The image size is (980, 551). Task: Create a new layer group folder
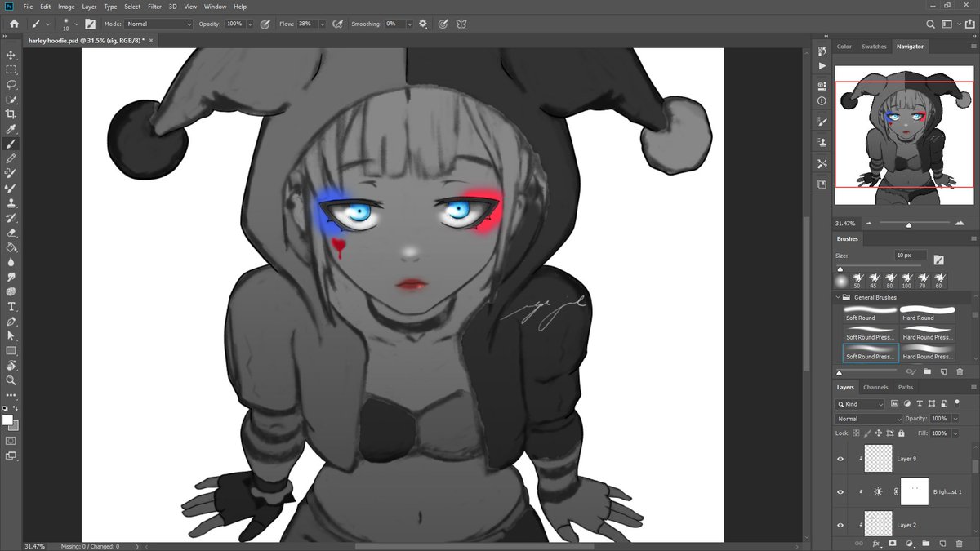(925, 543)
